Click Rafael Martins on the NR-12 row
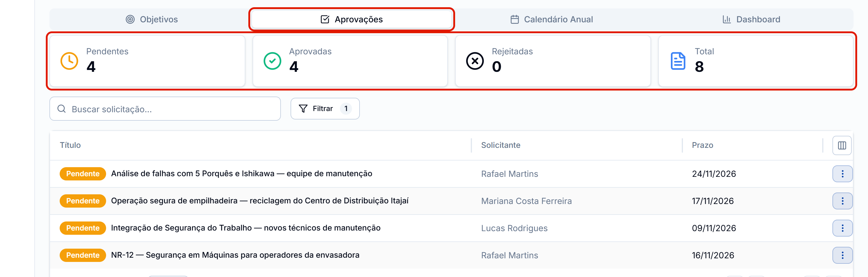The width and height of the screenshot is (868, 277). tap(509, 255)
